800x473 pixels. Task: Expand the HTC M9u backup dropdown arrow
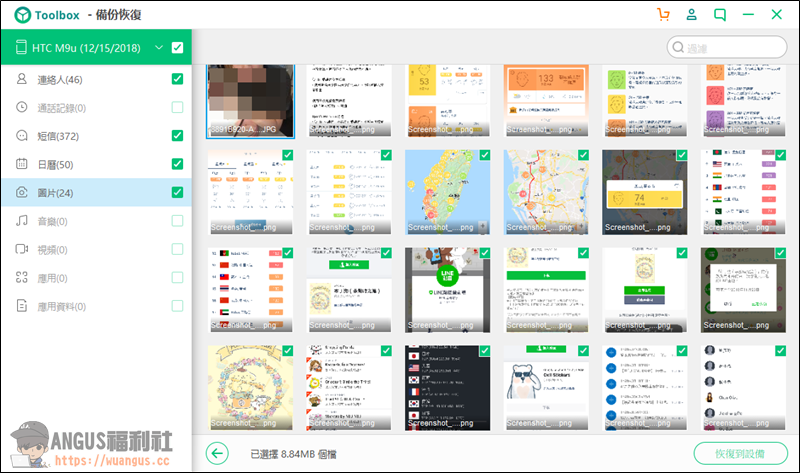click(x=159, y=47)
